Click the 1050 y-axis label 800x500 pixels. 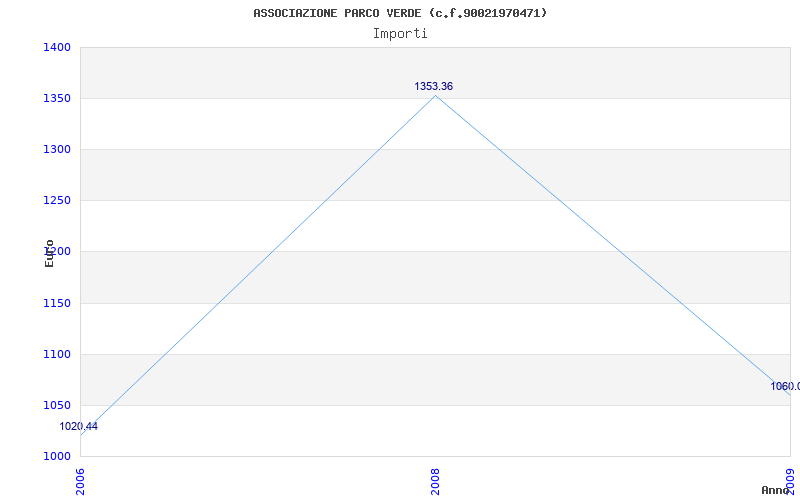57,406
